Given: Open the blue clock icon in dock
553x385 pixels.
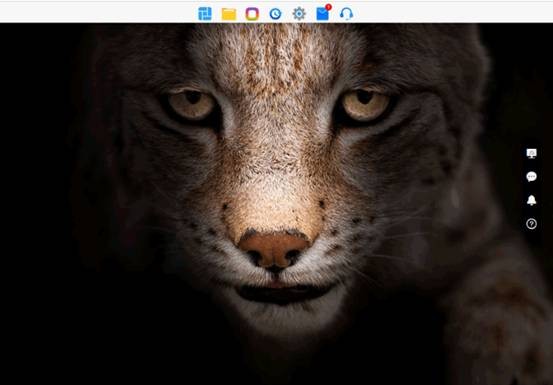Looking at the screenshot, I should tap(275, 14).
